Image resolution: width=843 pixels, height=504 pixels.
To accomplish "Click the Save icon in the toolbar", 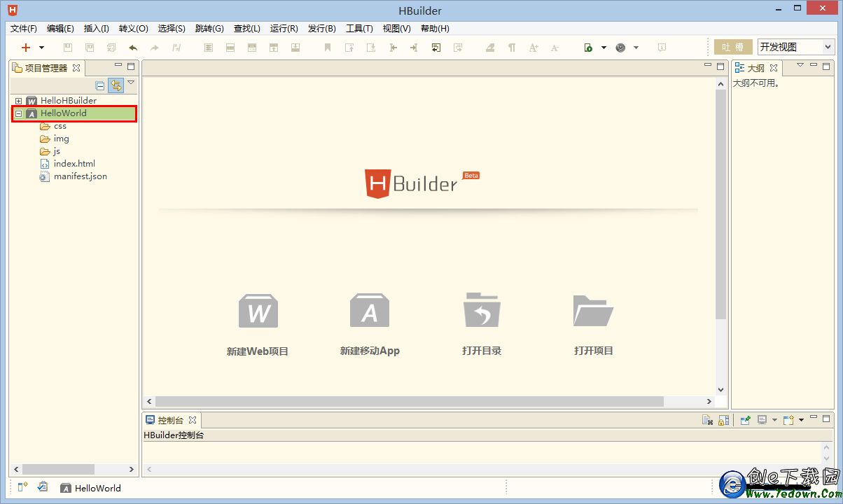I will (68, 48).
